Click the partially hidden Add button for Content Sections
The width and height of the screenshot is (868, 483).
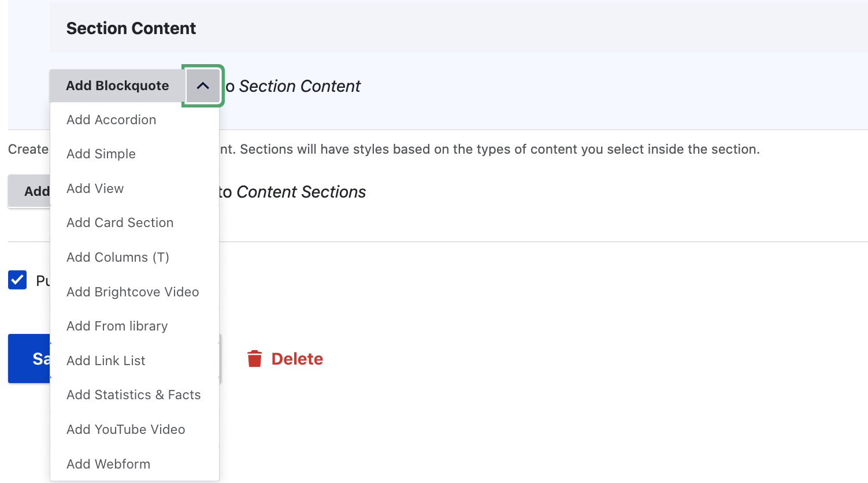tap(29, 191)
